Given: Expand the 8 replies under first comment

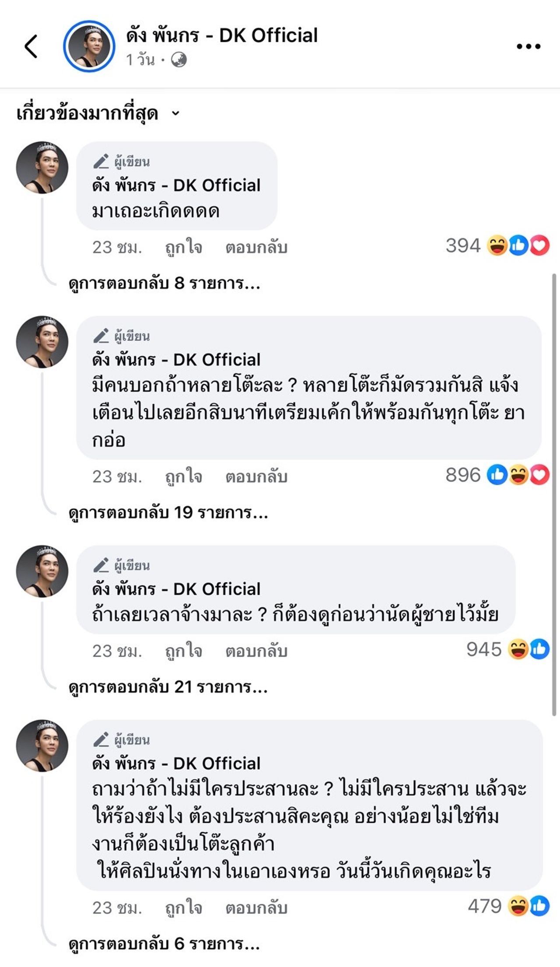Looking at the screenshot, I should click(164, 284).
